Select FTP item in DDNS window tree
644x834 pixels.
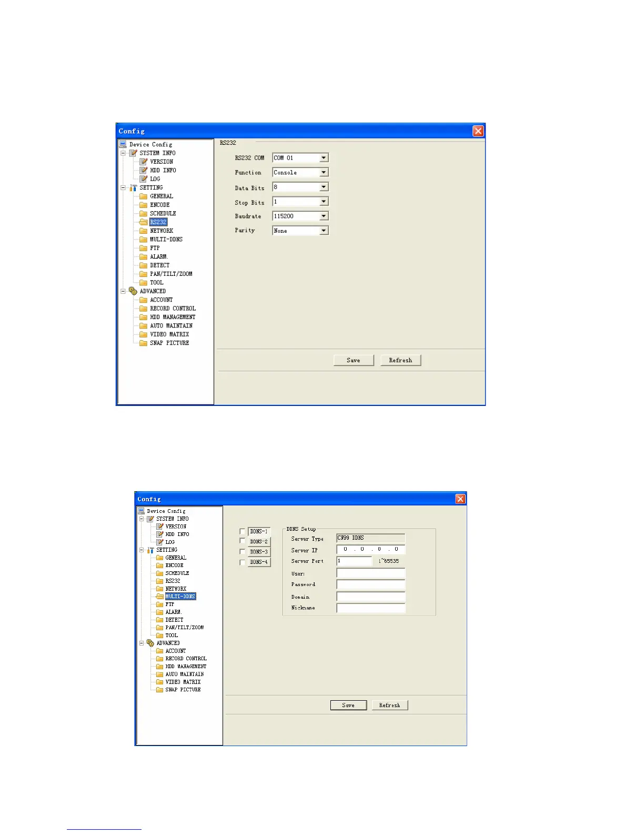click(169, 604)
